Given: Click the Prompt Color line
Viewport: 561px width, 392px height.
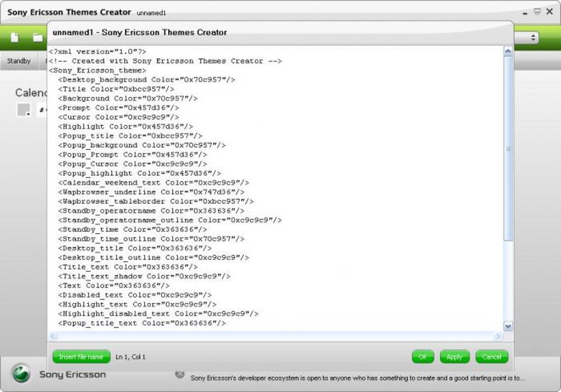Looking at the screenshot, I should pos(119,108).
